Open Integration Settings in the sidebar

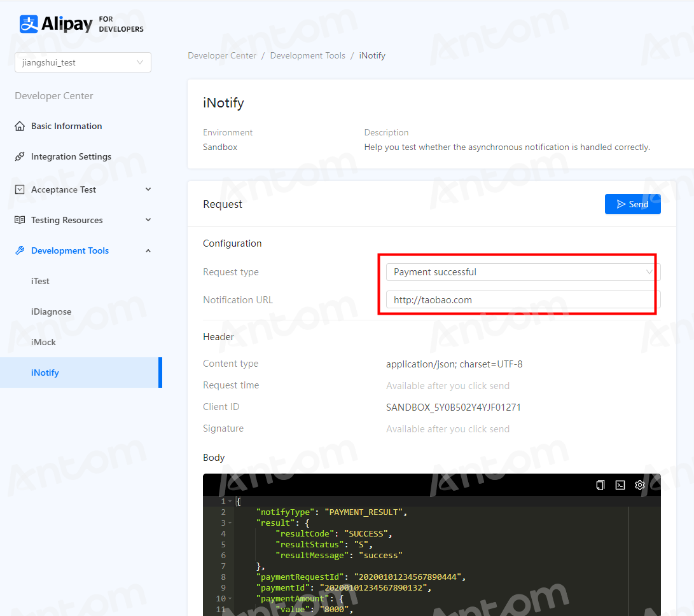coord(71,156)
